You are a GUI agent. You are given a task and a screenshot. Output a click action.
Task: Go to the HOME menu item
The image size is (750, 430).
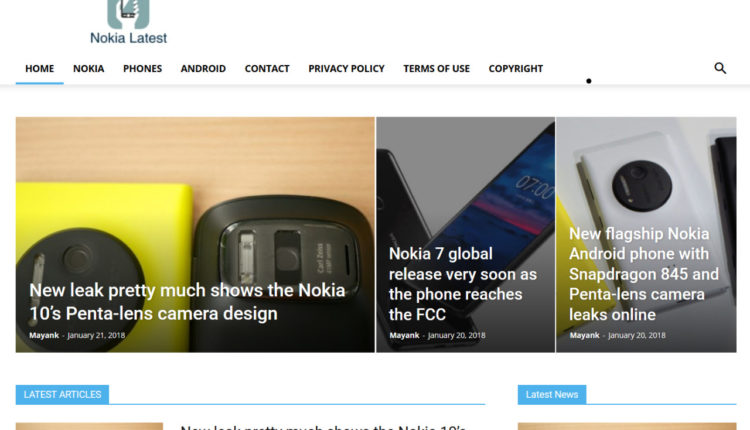[x=40, y=68]
